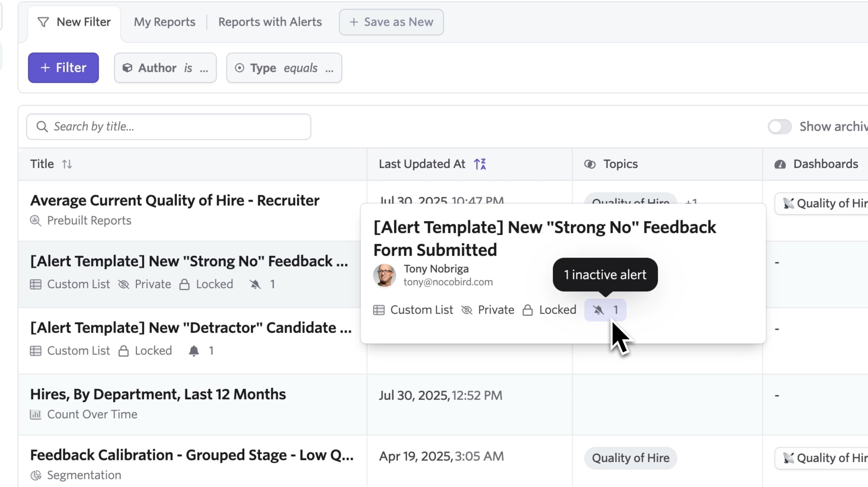Viewport: 868px width, 487px height.
Task: Click Apr 19, 2025, 3:05 AM date cell
Action: pos(441,456)
